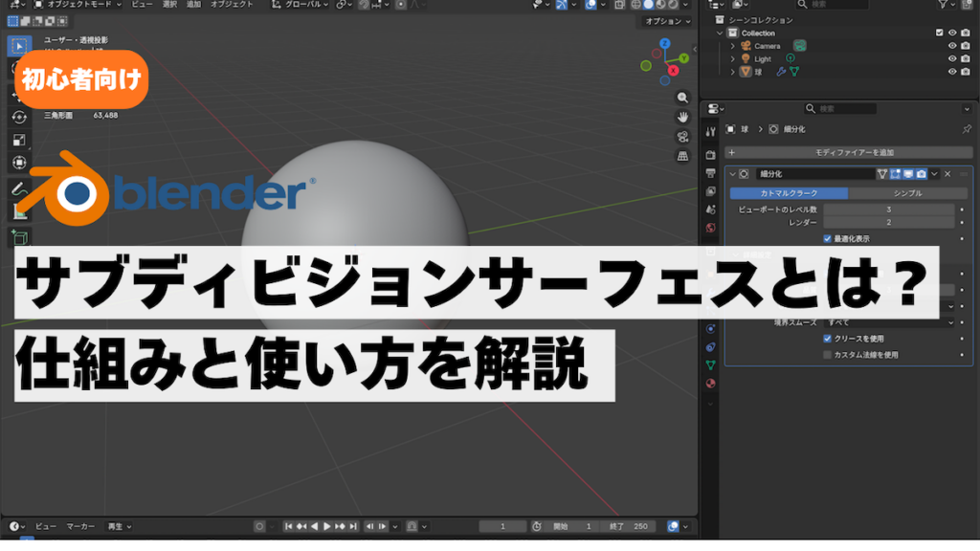Click the ビューポートのレベル数 value field
Viewport: 980px width, 551px height.
[x=888, y=209]
